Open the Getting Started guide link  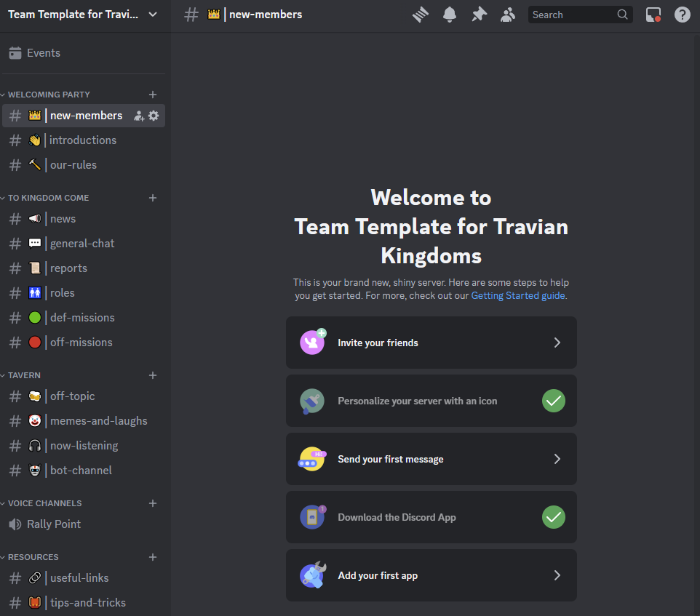point(517,296)
